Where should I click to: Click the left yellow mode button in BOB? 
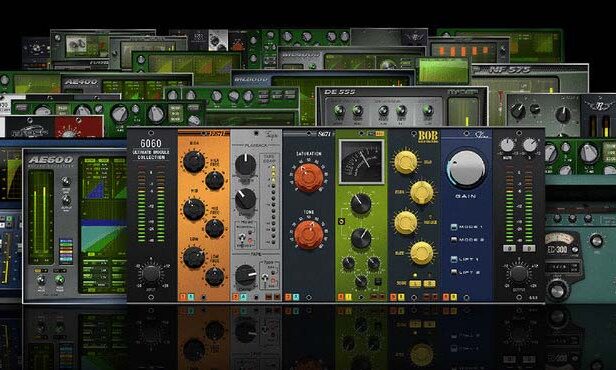pyautogui.click(x=414, y=283)
